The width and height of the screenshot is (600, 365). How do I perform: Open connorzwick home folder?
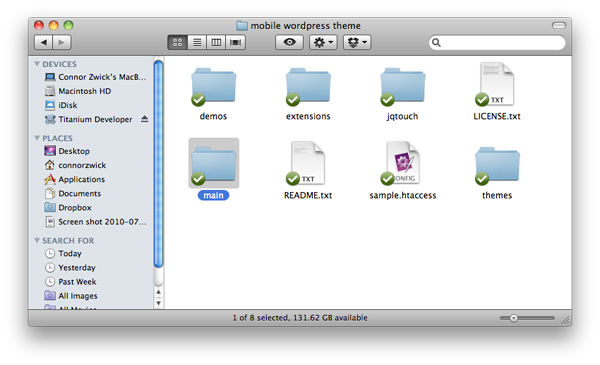pos(75,165)
